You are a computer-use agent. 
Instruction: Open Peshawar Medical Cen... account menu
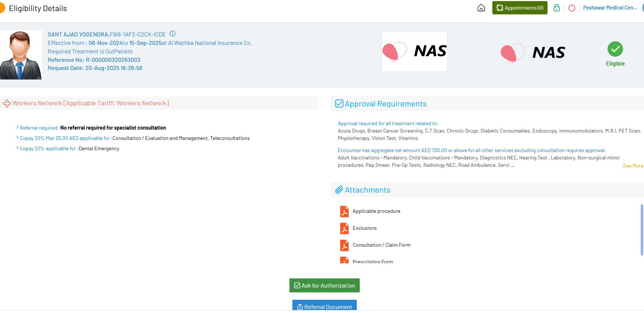coord(610,8)
